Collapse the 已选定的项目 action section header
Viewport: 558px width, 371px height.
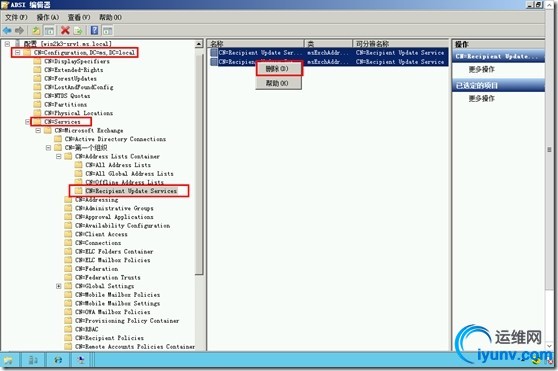tap(498, 86)
